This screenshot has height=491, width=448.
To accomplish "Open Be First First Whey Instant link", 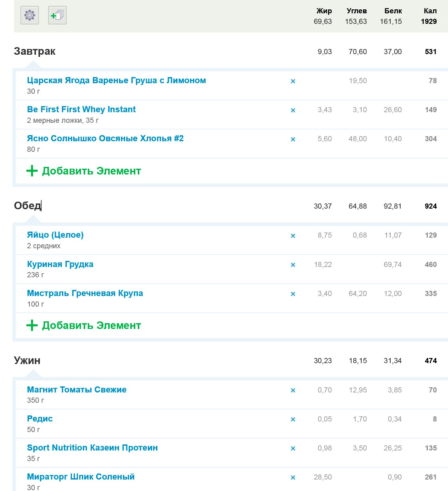I will tap(81, 109).
